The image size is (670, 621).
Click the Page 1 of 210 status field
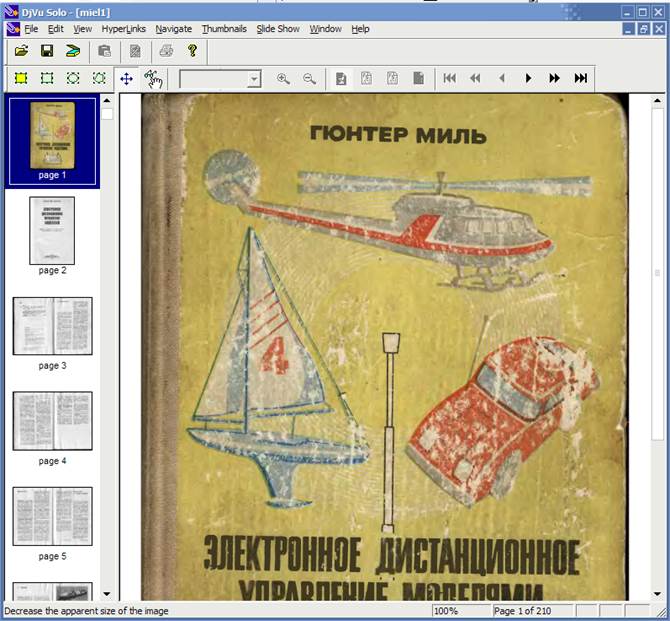tap(532, 611)
